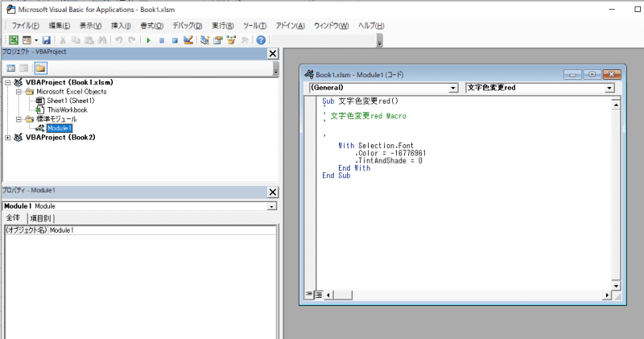Click the Reset stop icon

click(x=175, y=39)
